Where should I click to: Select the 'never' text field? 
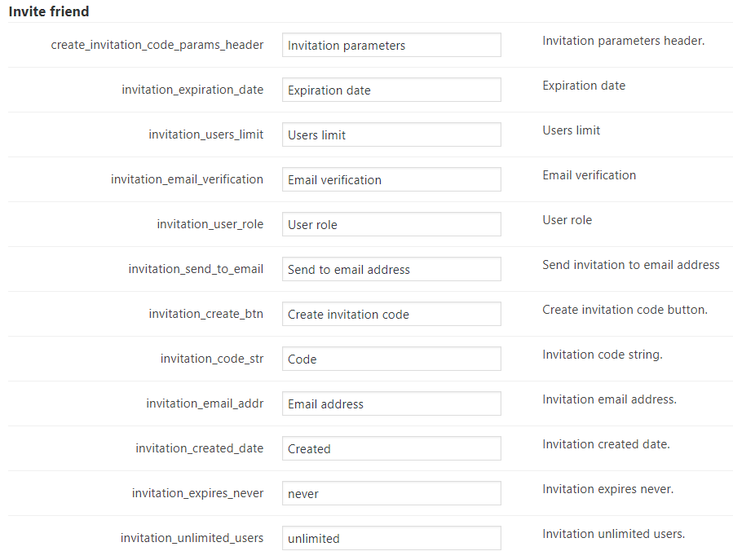pos(391,494)
